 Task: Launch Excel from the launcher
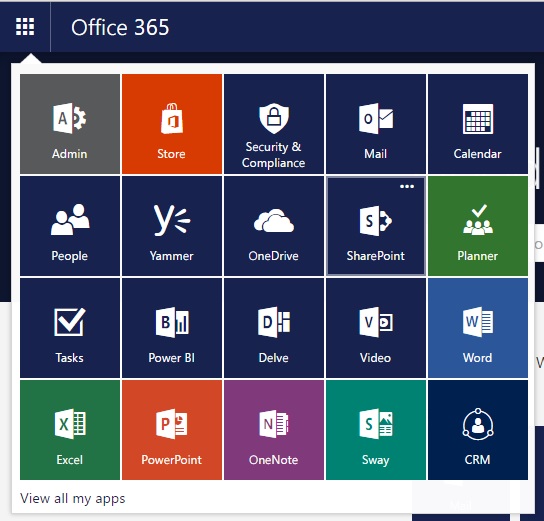coord(70,430)
